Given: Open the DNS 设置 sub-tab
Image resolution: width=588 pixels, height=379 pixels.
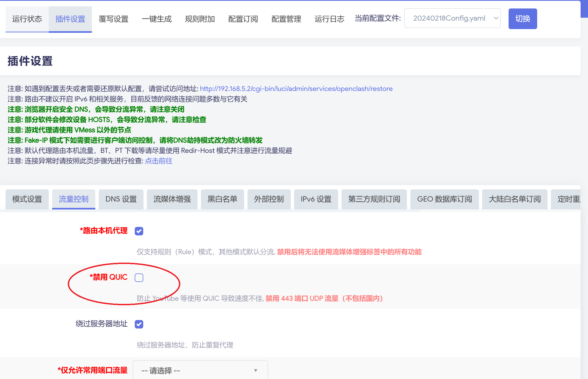Looking at the screenshot, I should pos(121,199).
